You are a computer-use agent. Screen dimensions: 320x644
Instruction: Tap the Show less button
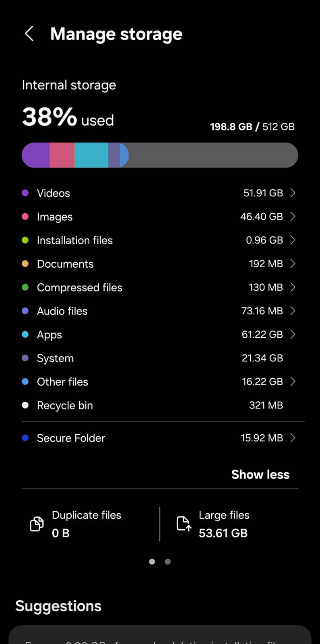(x=260, y=475)
